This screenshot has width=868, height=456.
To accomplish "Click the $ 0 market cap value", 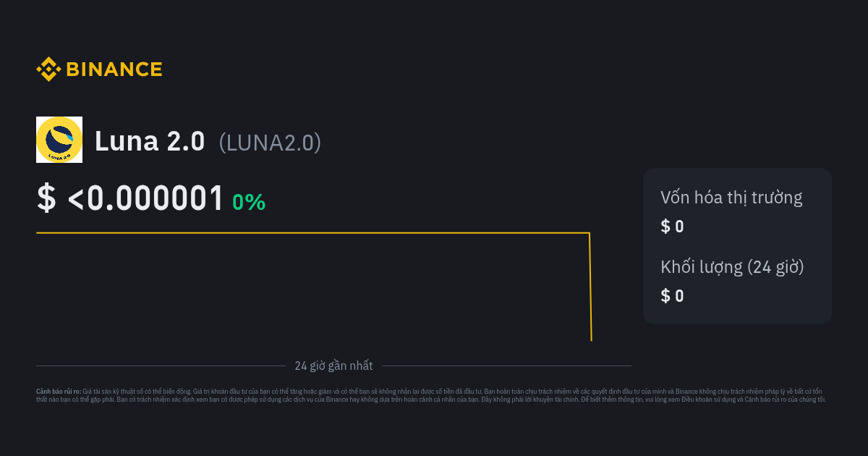I will [x=672, y=227].
